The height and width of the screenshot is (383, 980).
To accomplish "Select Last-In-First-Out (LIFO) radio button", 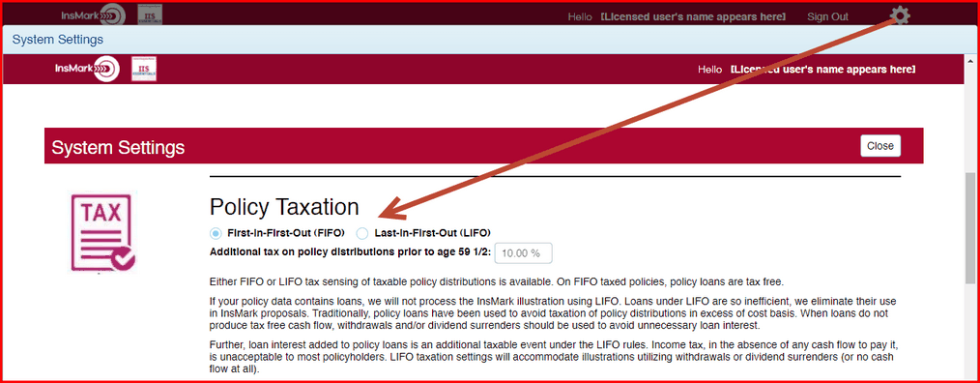I will click(x=361, y=233).
